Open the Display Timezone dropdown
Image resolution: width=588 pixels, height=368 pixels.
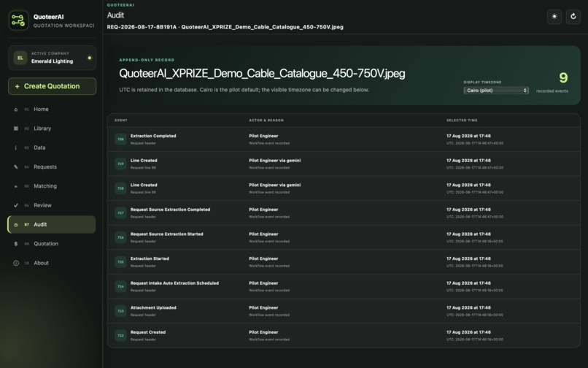[x=496, y=91]
